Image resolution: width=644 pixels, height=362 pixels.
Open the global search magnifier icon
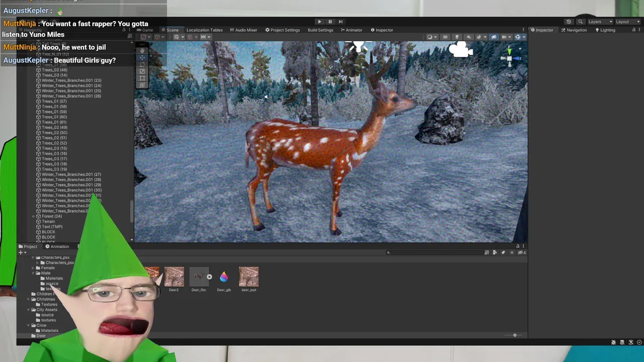[580, 22]
